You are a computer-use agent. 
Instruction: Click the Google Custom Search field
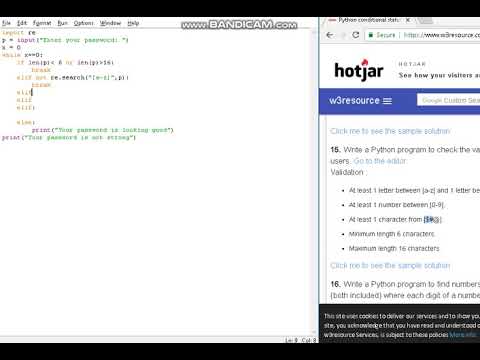(449, 100)
